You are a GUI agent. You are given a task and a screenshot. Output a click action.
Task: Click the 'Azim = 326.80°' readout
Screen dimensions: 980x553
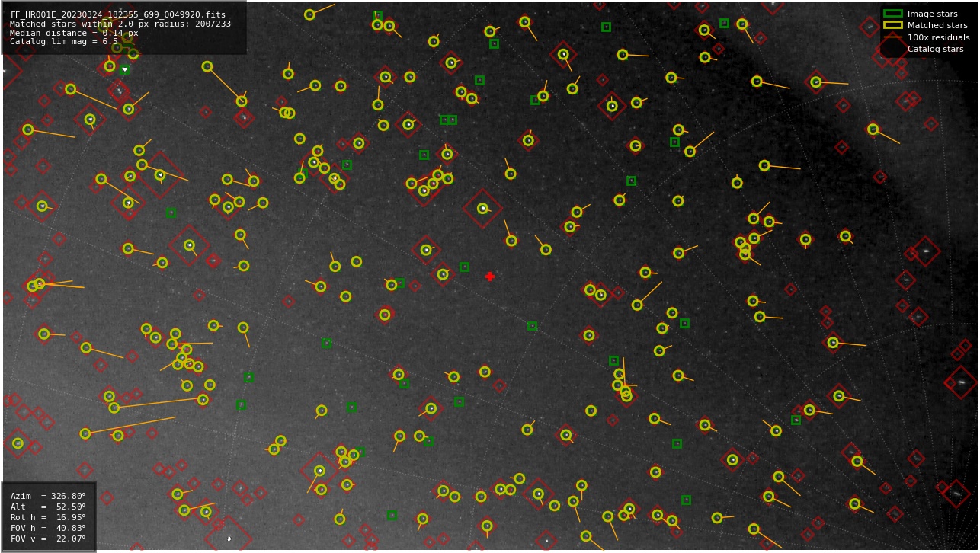click(x=48, y=496)
